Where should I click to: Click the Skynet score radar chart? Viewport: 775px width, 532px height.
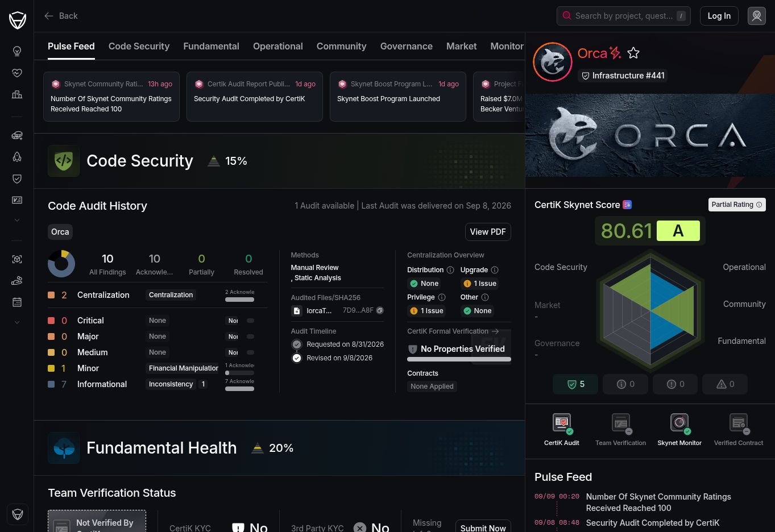point(651,310)
